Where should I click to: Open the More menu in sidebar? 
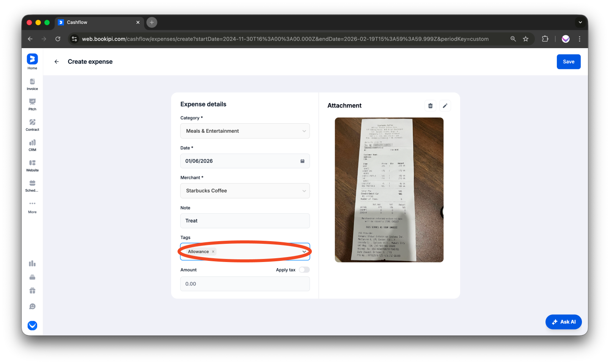tap(32, 207)
